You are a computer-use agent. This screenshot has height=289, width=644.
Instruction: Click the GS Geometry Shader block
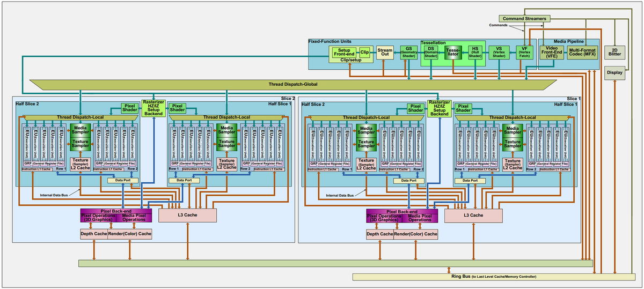point(409,52)
